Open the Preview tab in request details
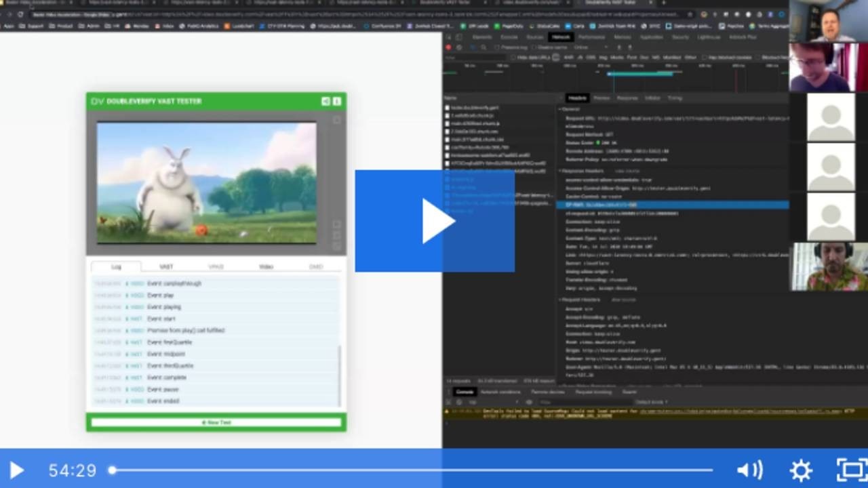Image resolution: width=868 pixels, height=488 pixels. (601, 98)
